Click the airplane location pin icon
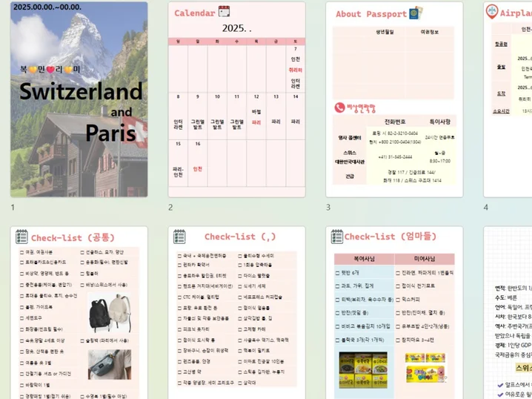 pos(491,12)
